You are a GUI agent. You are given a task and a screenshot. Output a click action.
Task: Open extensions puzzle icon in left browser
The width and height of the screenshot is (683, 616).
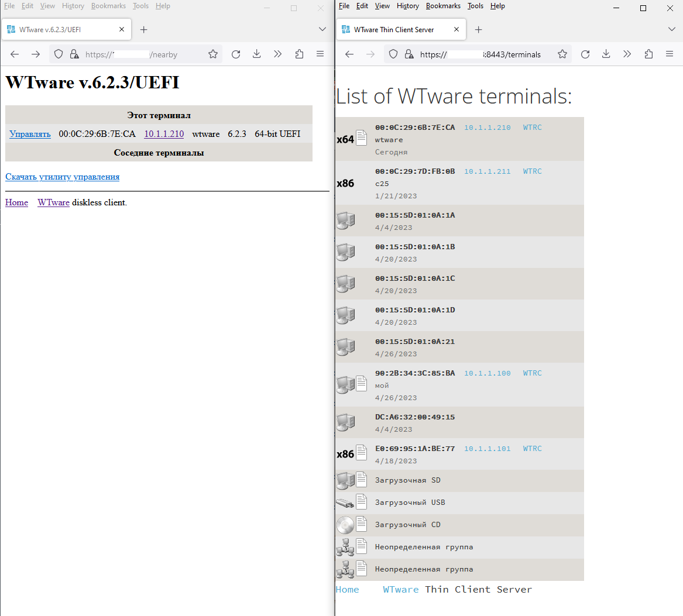299,54
